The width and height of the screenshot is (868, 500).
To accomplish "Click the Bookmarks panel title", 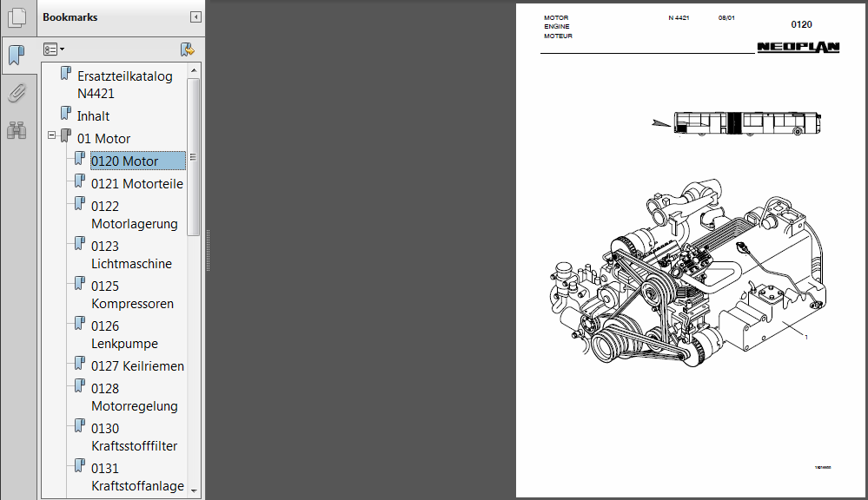I will click(x=70, y=17).
